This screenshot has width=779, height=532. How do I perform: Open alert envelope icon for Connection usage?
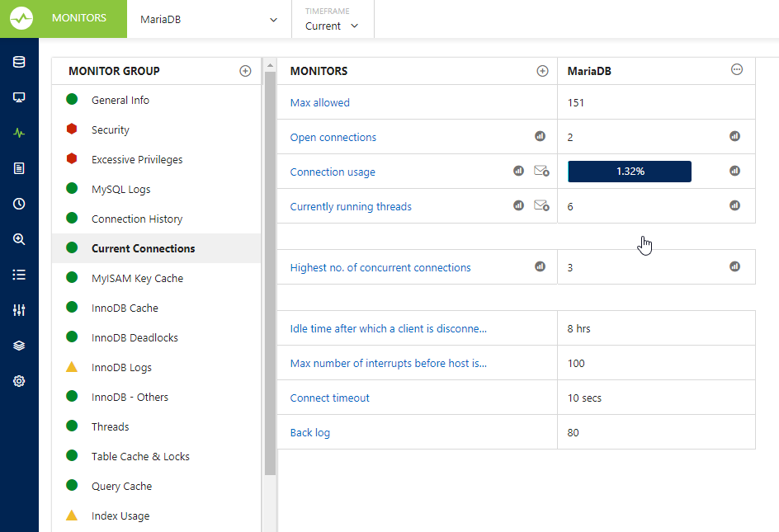(541, 172)
